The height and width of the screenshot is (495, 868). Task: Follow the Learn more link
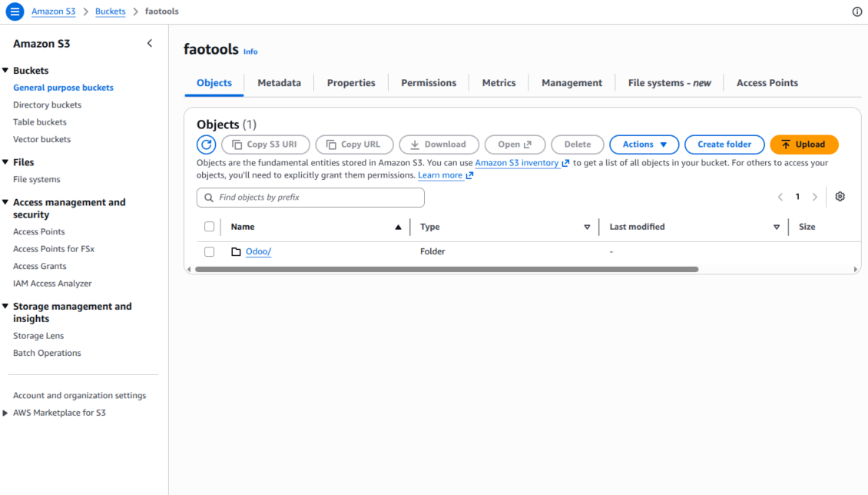point(446,175)
